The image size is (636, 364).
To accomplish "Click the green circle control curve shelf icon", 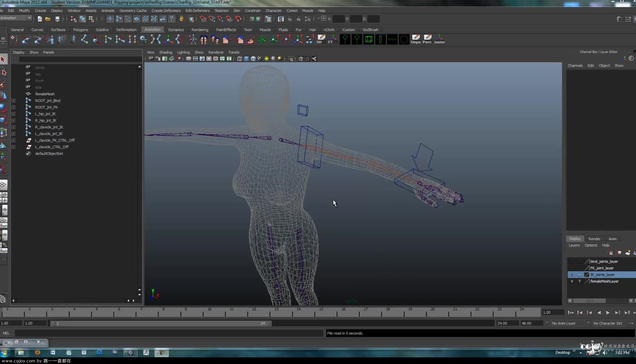I will 404,39.
